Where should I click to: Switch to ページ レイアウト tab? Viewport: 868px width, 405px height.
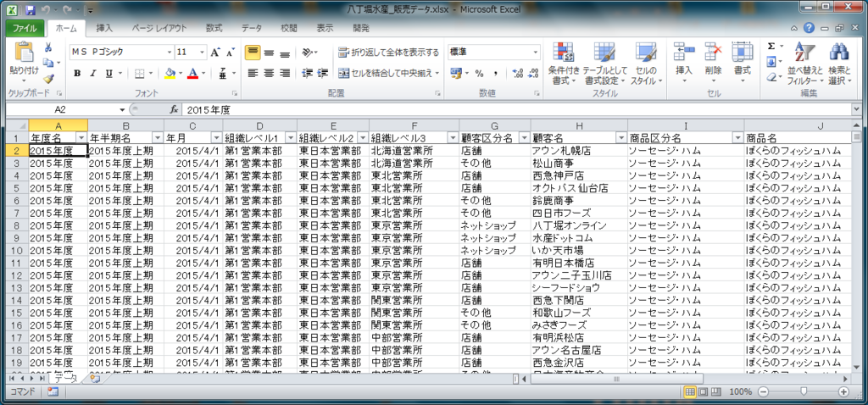tap(159, 28)
